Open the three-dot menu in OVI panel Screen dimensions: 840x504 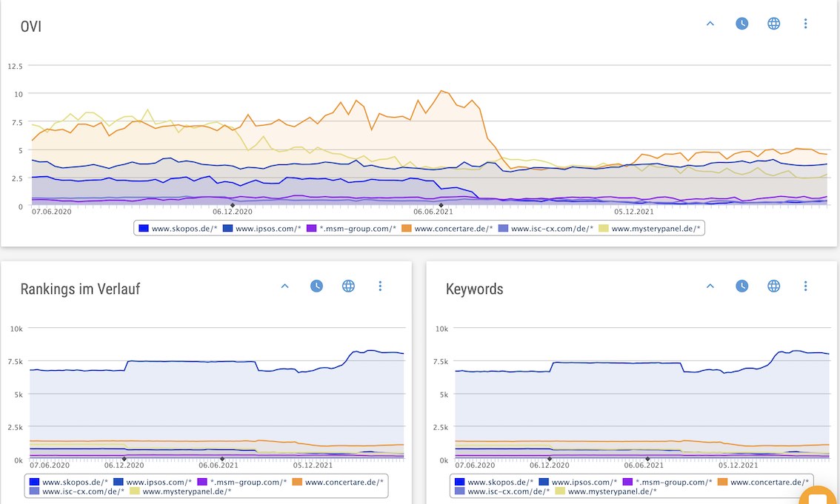point(805,24)
